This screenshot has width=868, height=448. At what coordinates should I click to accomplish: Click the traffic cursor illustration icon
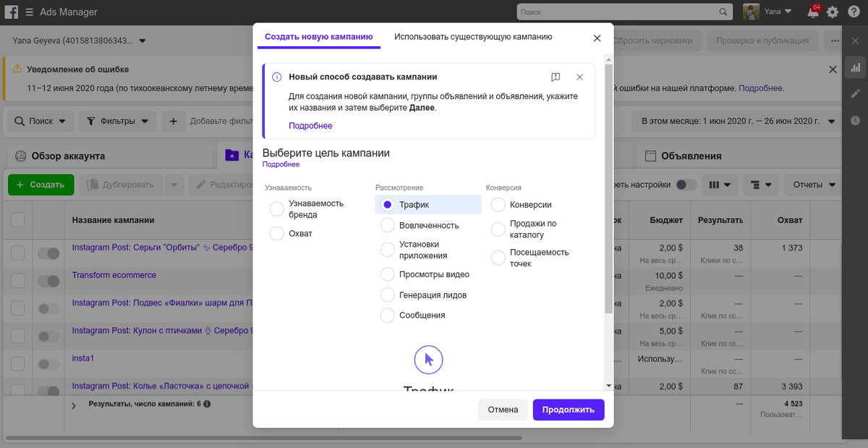tap(428, 360)
